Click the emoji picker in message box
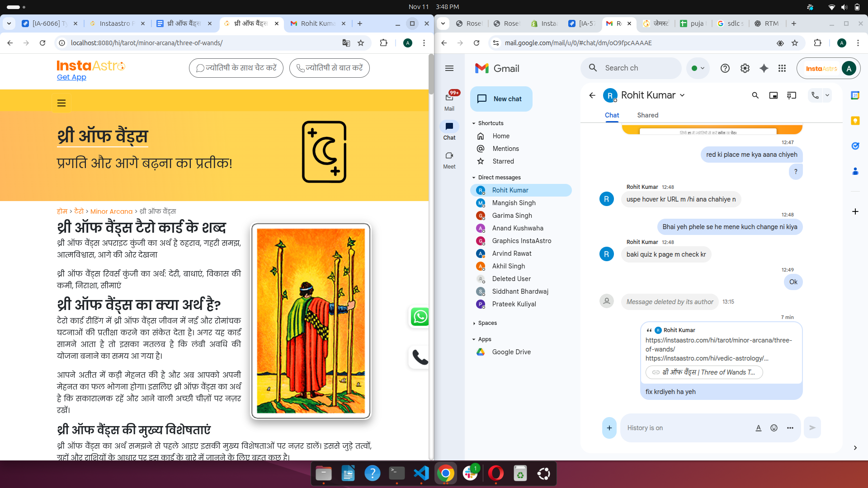 [774, 428]
